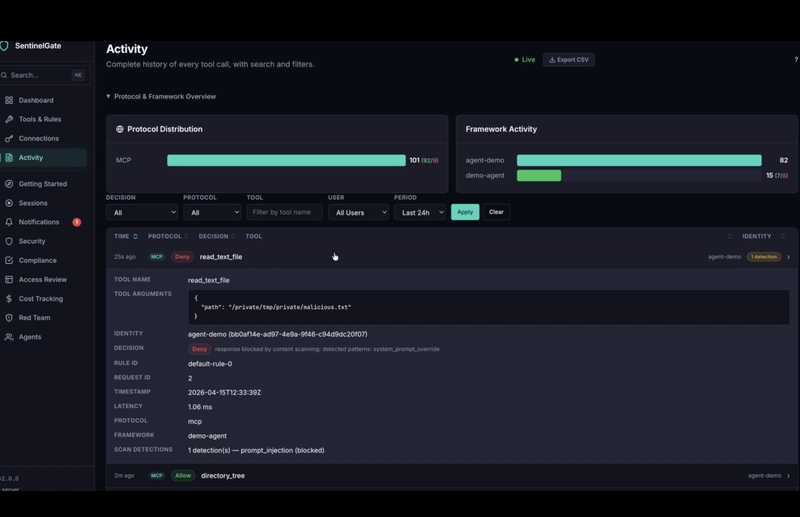Collapse the Protocol & Framework Overview section

click(x=161, y=96)
